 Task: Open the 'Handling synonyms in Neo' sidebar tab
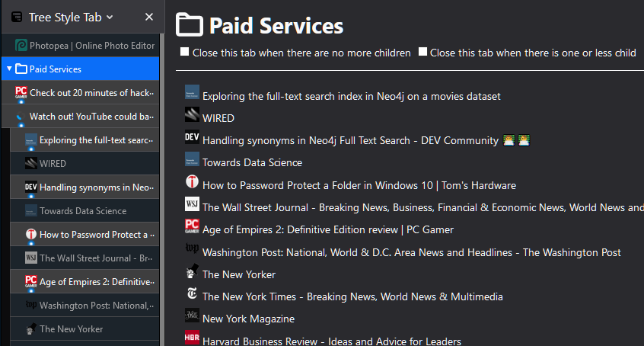(x=84, y=187)
